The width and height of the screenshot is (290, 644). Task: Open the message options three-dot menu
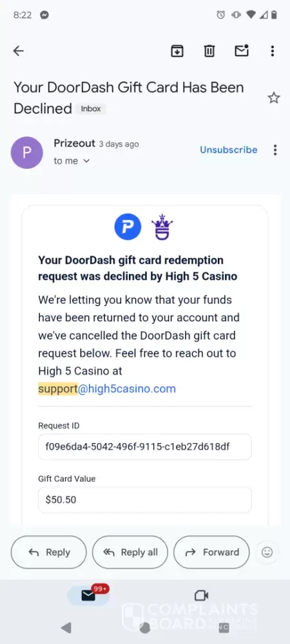click(275, 150)
